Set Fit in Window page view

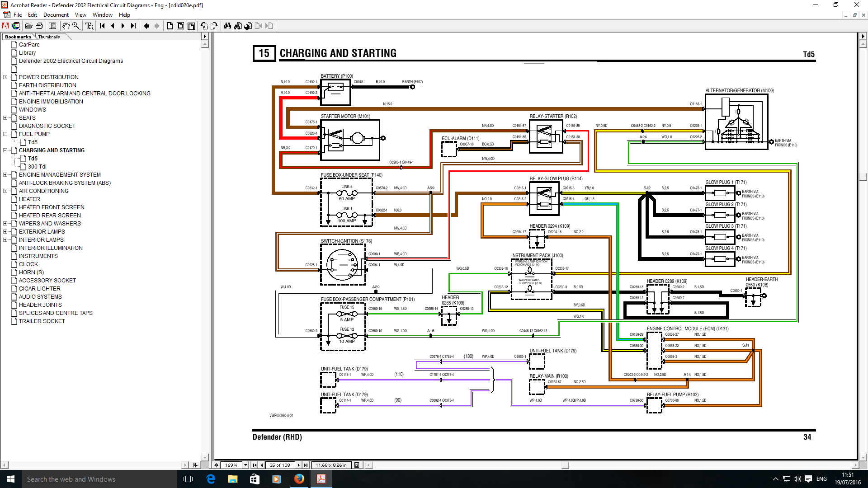point(180,26)
